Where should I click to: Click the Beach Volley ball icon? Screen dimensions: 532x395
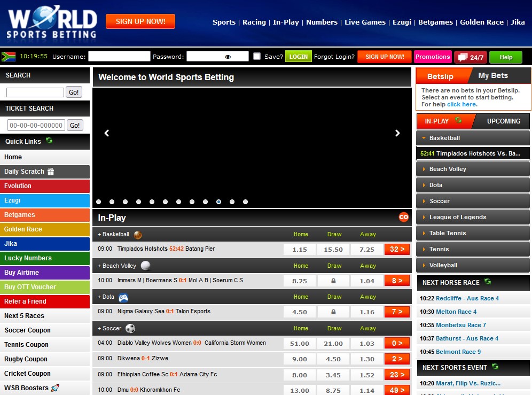click(146, 266)
